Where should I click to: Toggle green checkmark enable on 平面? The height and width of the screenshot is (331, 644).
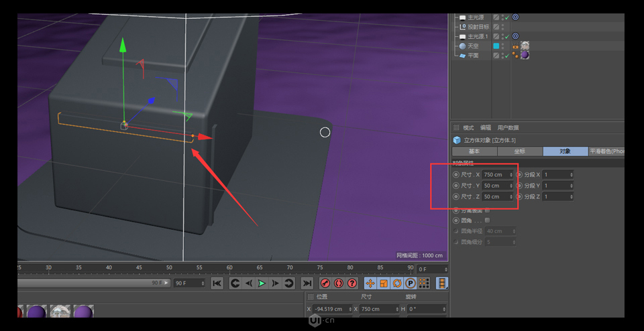point(507,56)
